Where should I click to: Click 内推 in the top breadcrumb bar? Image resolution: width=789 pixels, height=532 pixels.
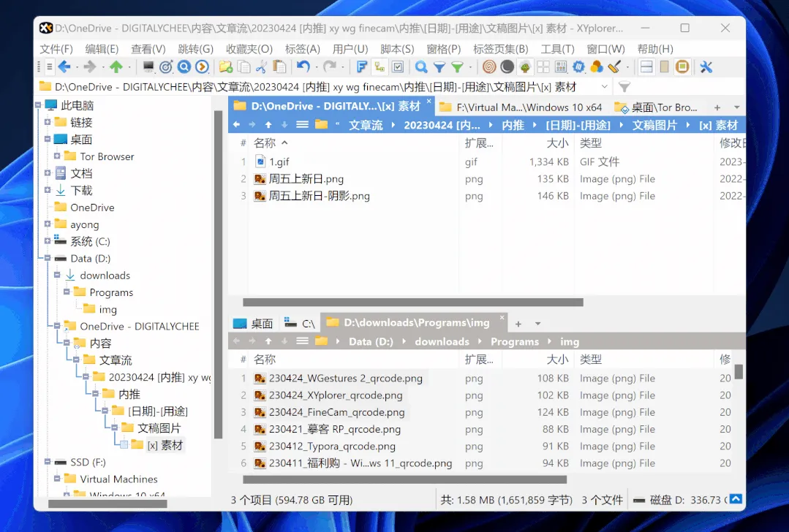[x=513, y=125]
